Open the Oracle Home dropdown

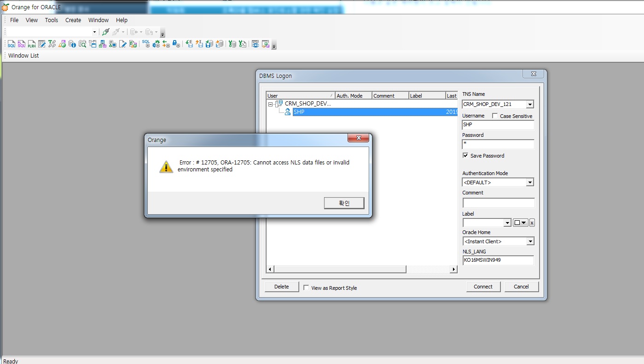(530, 241)
